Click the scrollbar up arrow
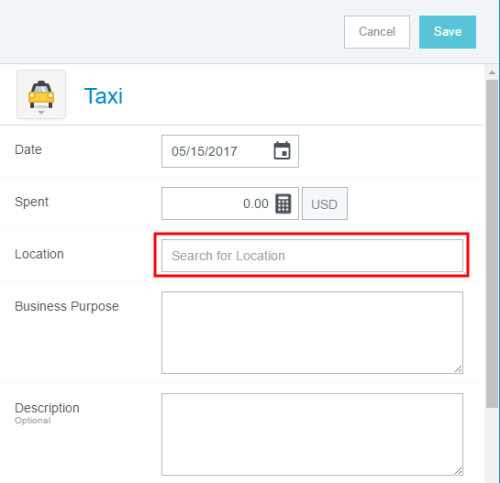 [x=492, y=72]
